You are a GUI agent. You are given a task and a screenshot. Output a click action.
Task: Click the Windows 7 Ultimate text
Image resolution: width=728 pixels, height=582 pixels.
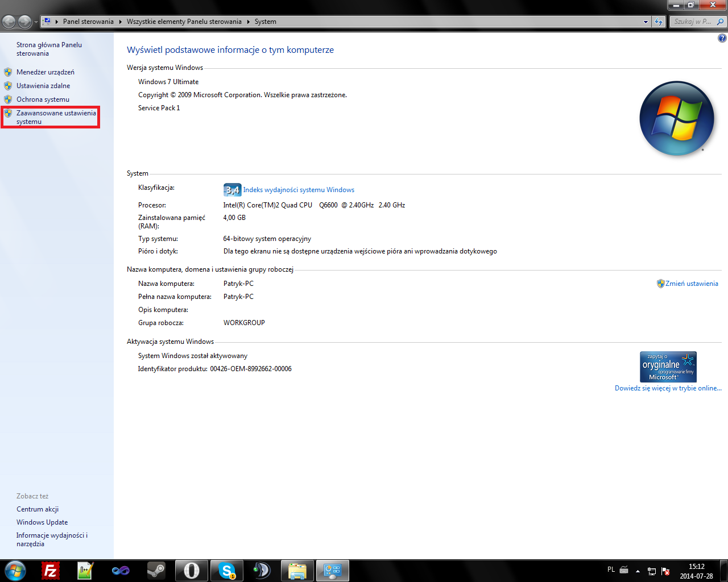click(168, 82)
